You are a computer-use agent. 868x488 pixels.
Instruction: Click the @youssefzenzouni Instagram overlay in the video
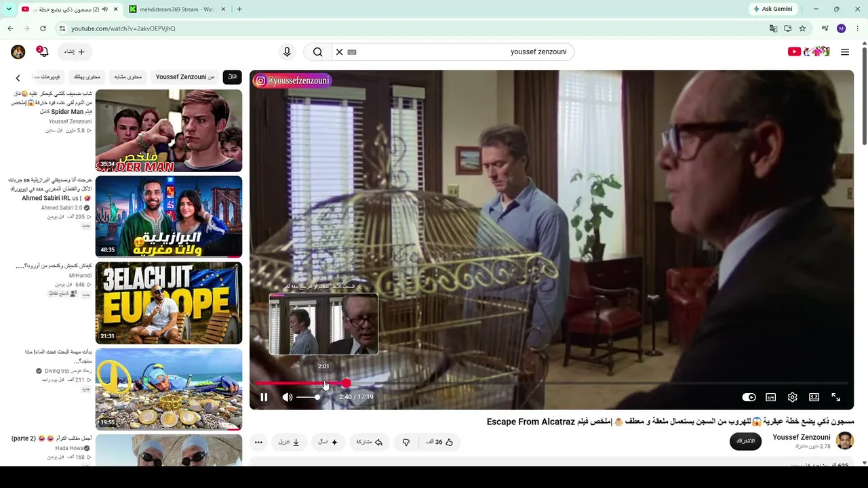pos(292,81)
